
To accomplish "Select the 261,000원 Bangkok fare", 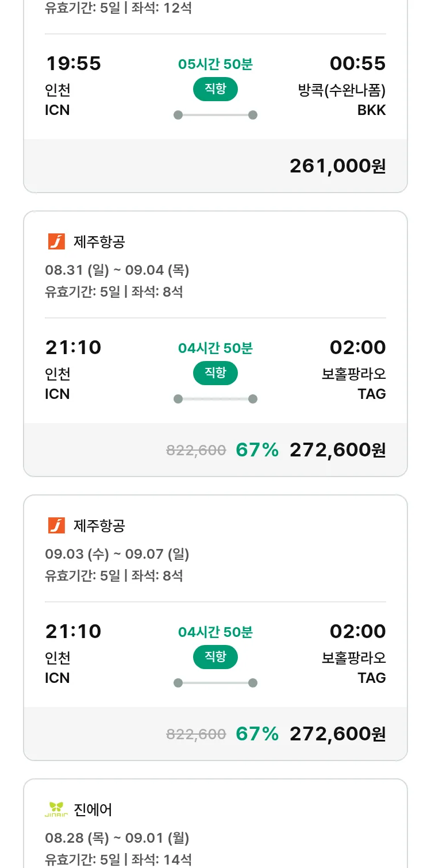I will [337, 166].
